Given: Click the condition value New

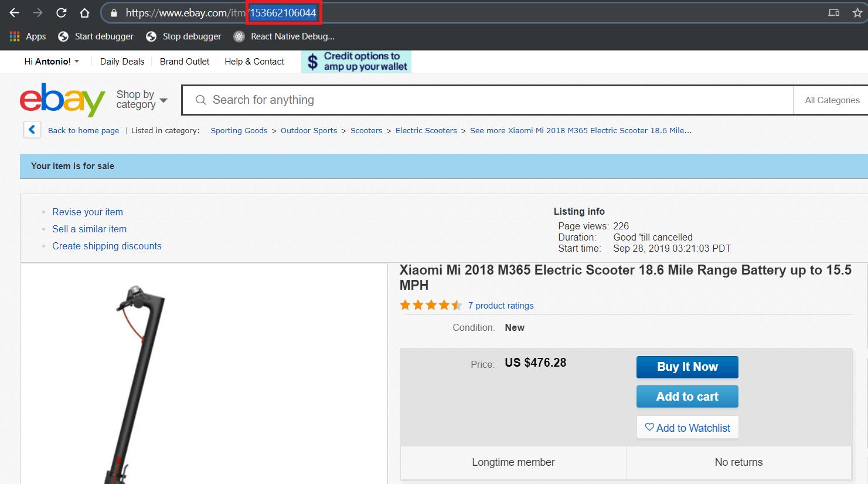Looking at the screenshot, I should tap(515, 327).
